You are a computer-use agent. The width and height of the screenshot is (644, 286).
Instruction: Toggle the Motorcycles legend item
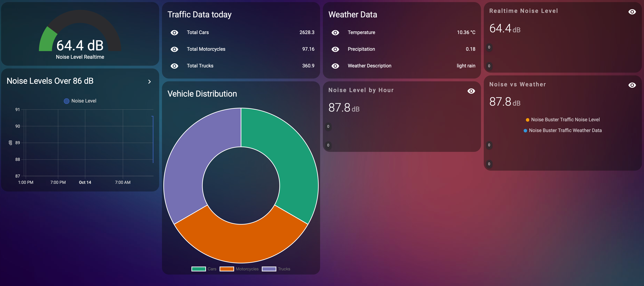pos(239,269)
